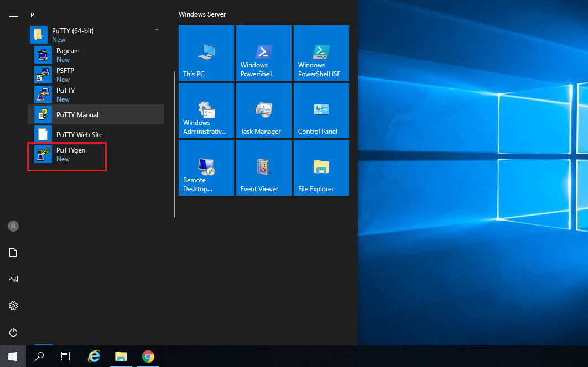
Task: Launch the Windows PowerShell tile
Action: pyautogui.click(x=264, y=53)
